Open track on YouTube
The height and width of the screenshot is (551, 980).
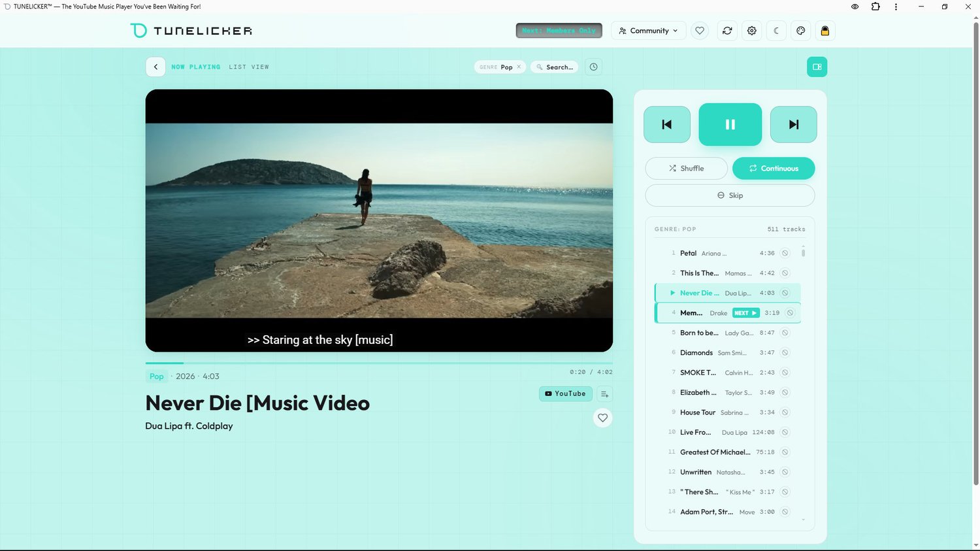[x=566, y=393]
